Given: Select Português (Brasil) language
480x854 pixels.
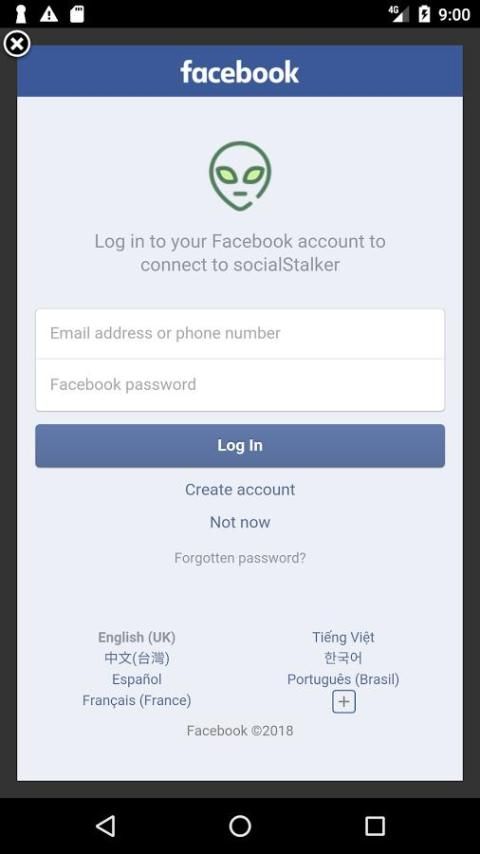Looking at the screenshot, I should point(343,679).
